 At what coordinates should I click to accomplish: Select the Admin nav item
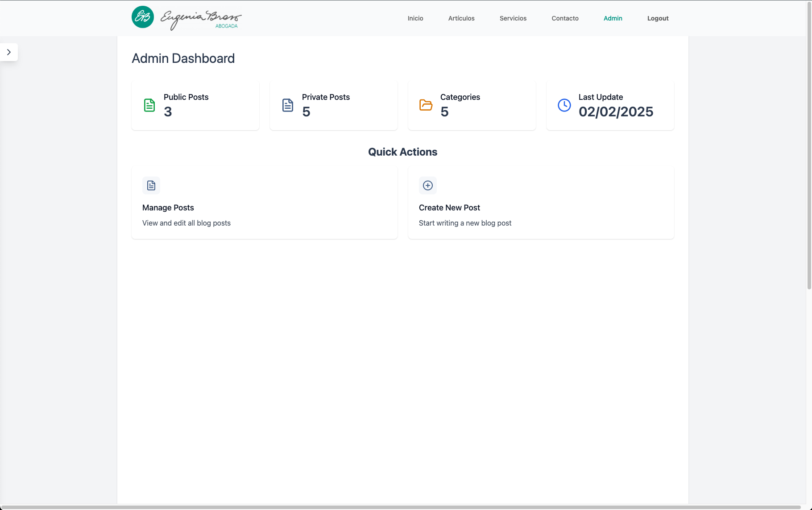point(613,18)
